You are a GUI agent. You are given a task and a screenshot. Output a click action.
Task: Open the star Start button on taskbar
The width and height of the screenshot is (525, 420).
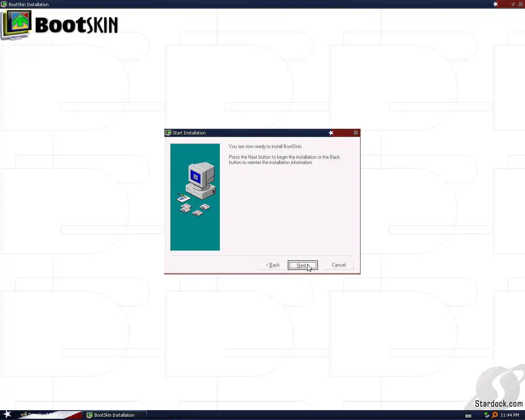[x=7, y=414]
